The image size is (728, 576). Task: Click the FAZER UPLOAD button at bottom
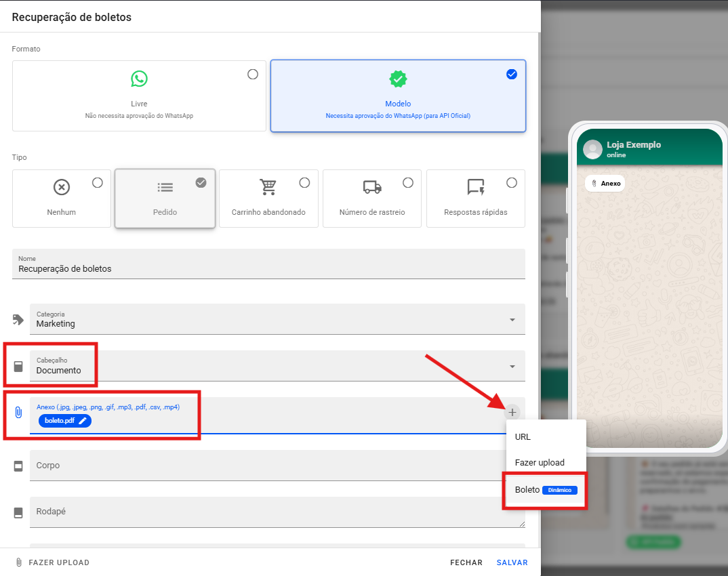click(52, 562)
